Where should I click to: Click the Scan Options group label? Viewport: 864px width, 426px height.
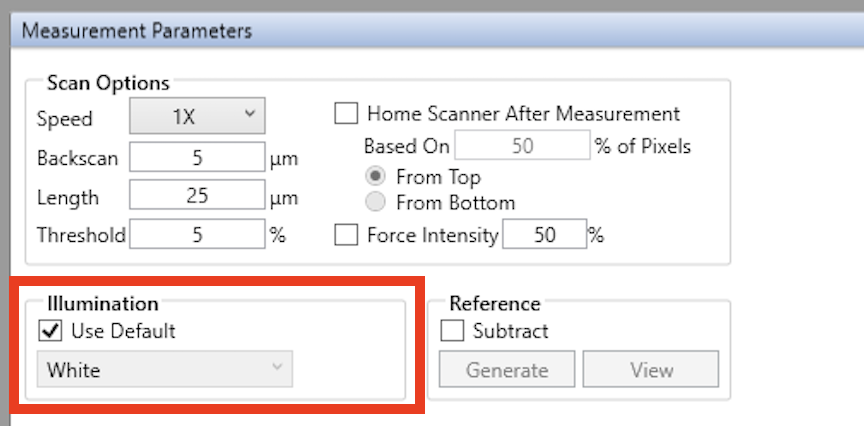click(108, 83)
